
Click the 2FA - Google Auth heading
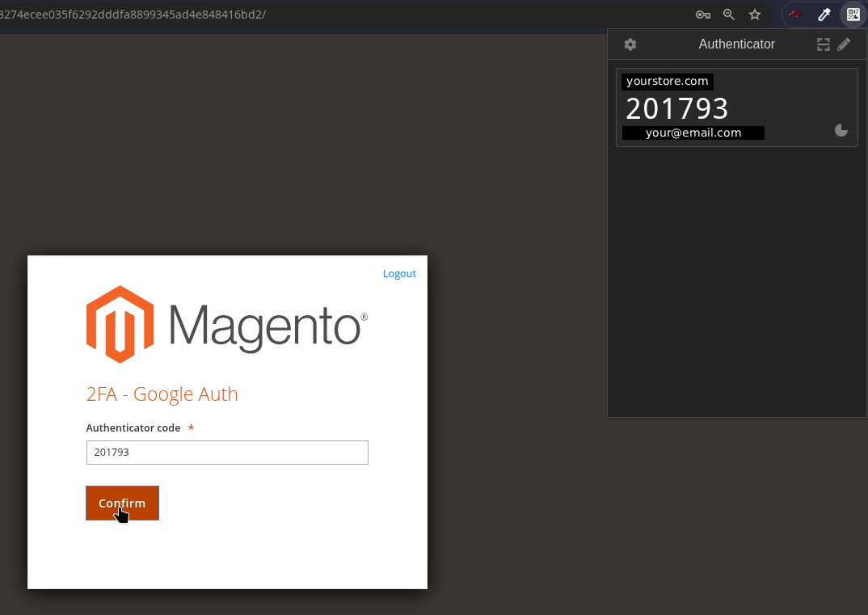162,394
